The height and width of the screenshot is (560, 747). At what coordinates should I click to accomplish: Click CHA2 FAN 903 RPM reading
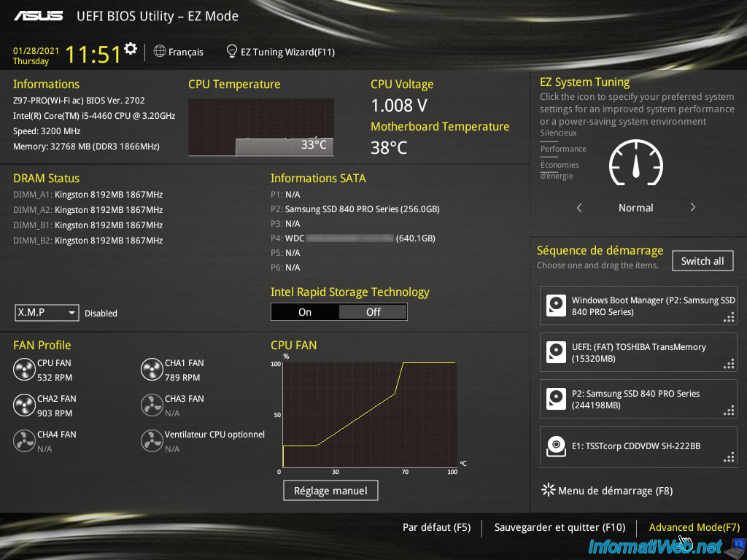coord(55,413)
